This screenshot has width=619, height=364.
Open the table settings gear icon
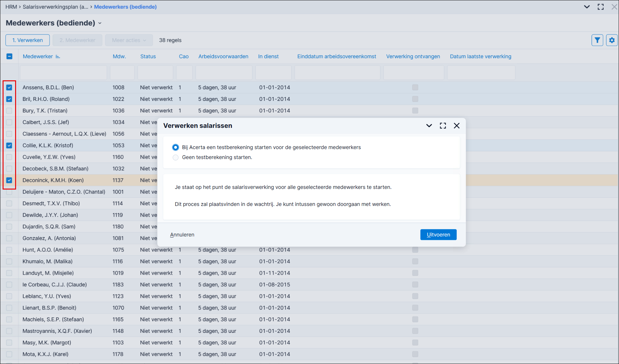point(612,40)
